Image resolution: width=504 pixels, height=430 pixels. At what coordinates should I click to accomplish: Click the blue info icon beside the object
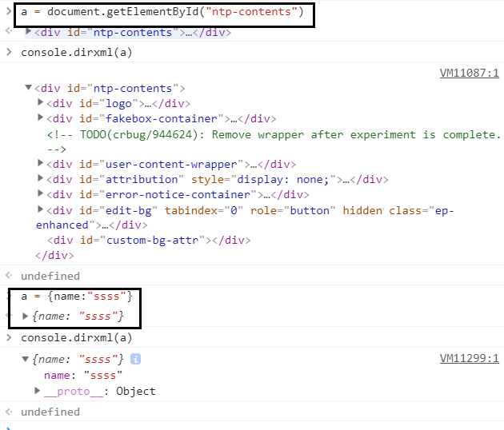tap(135, 359)
